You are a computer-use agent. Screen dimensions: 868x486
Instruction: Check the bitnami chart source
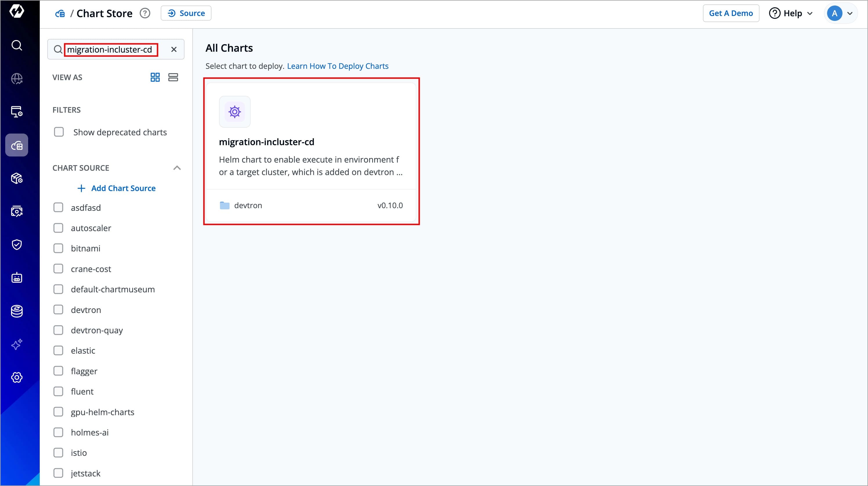(58, 248)
